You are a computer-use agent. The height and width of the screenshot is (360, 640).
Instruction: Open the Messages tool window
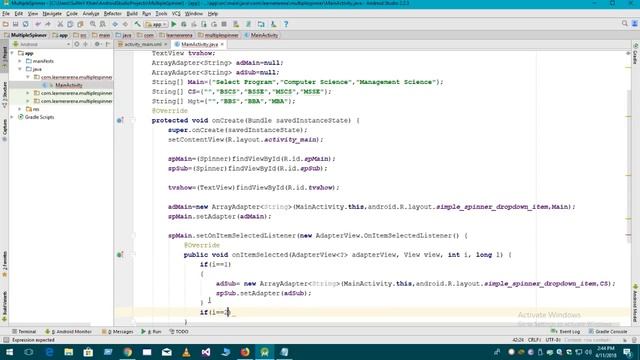coord(118,331)
